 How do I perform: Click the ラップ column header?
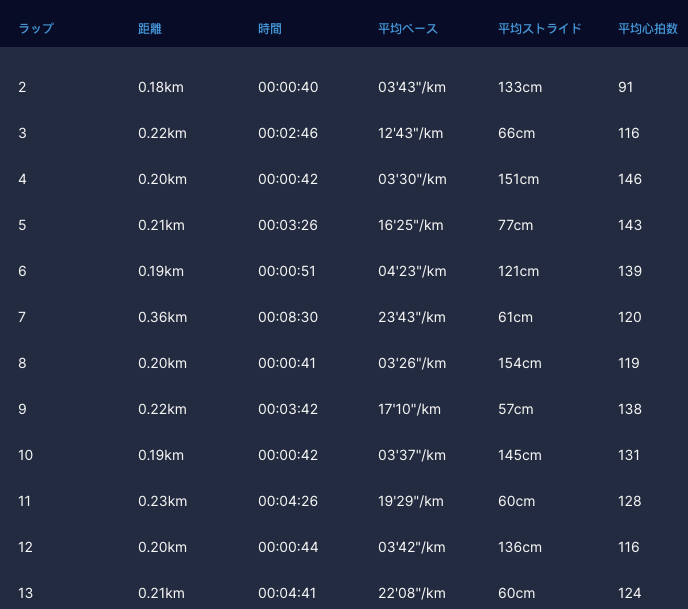point(36,29)
